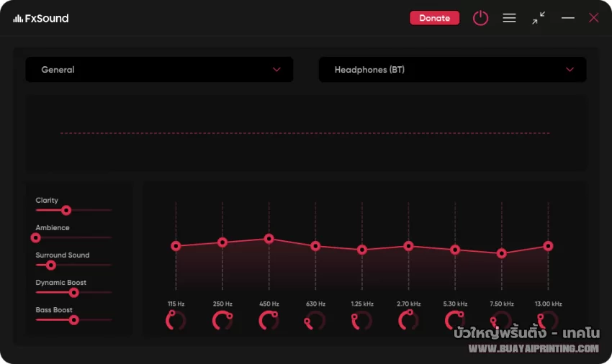The height and width of the screenshot is (364, 612).
Task: Open the hamburger menu
Action: (x=509, y=19)
